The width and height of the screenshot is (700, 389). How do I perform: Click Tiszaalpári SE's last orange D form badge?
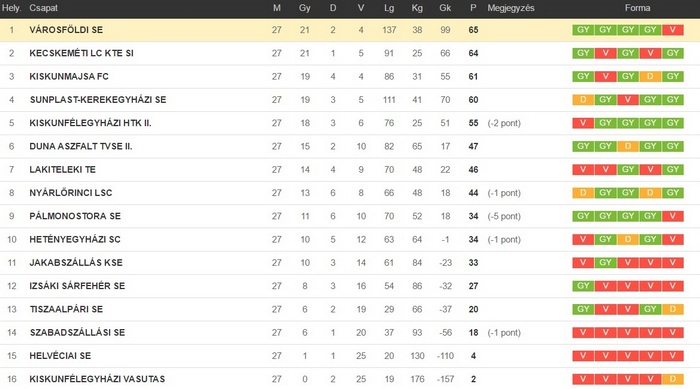[673, 309]
